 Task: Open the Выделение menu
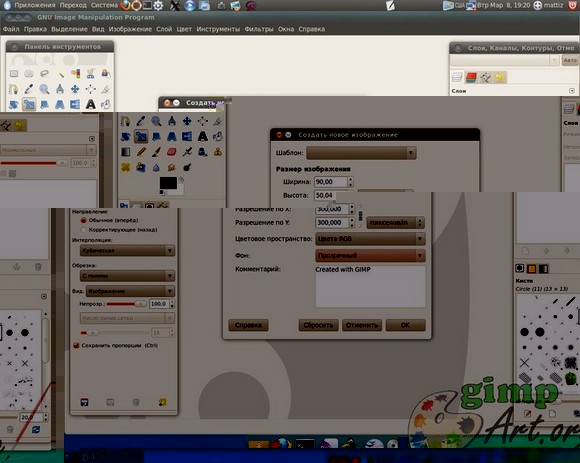(69, 29)
